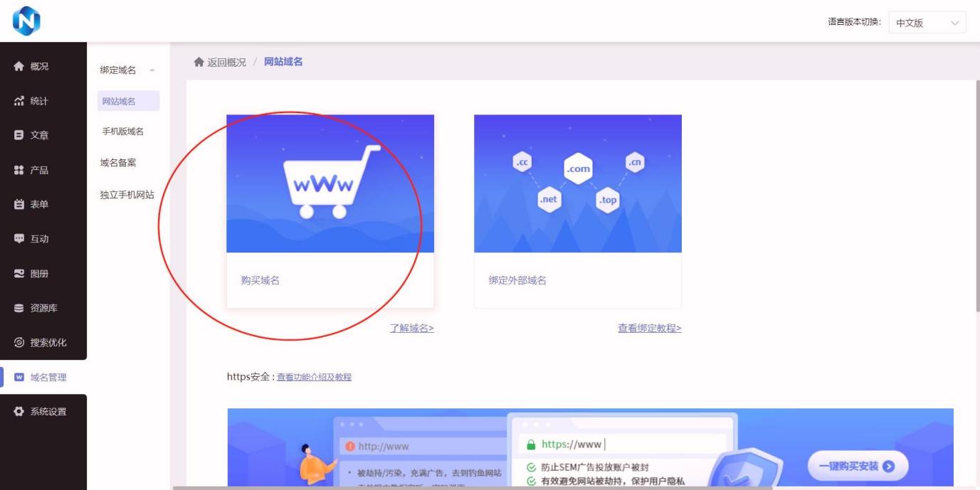Click the 互动 interaction chat icon
This screenshot has height=490, width=980.
tap(19, 239)
